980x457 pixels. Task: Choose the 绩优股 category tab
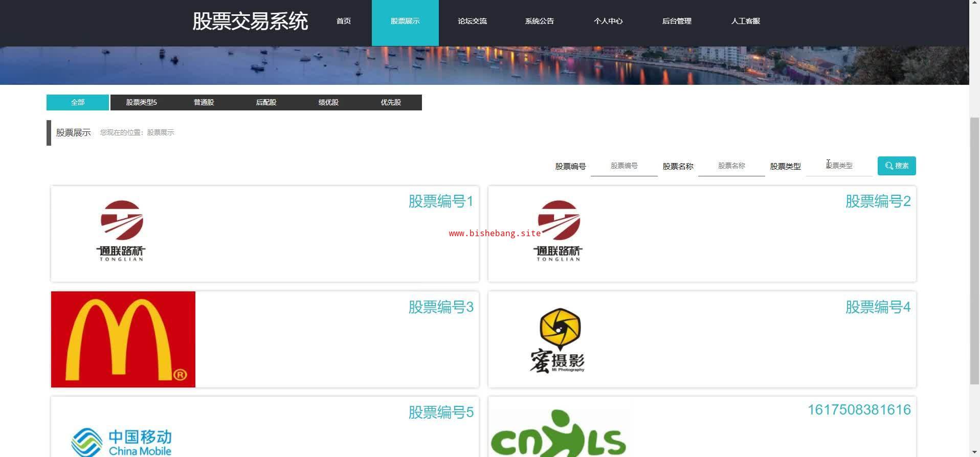[328, 102]
